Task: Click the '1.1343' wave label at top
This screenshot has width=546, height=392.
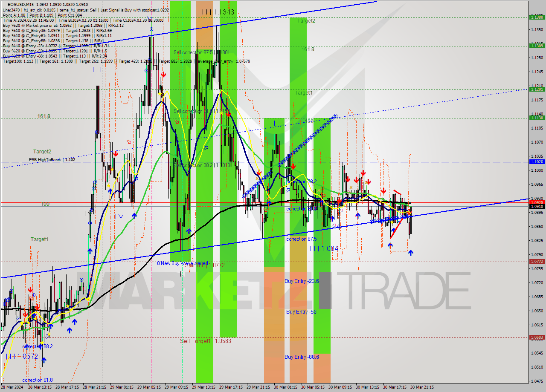Action: point(218,12)
